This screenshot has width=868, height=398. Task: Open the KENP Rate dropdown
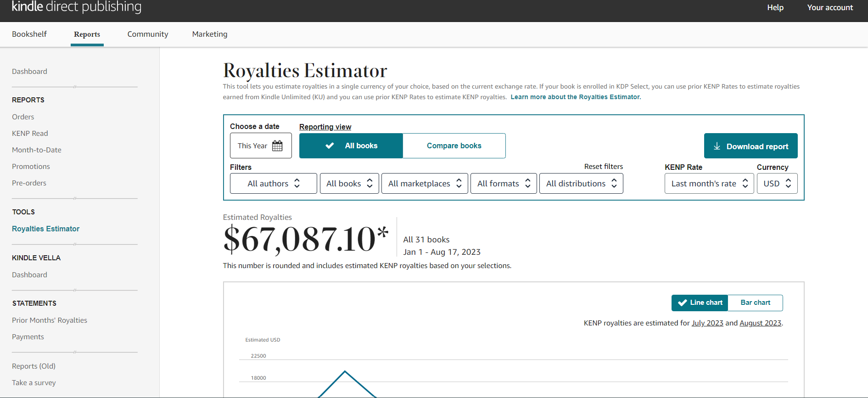click(709, 183)
